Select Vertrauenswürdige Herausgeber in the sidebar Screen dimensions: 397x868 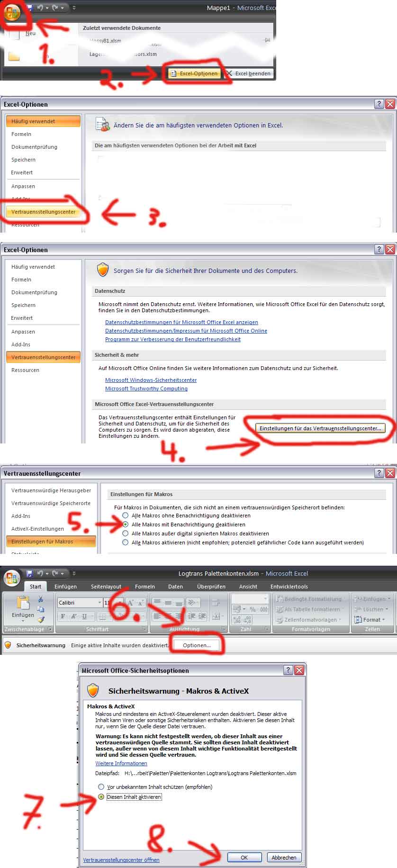point(51,490)
